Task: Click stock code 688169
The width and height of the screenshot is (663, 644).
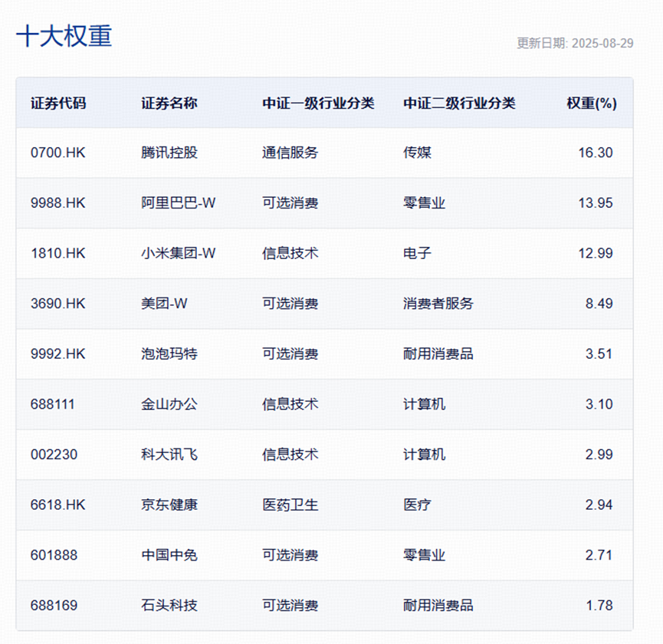Action: (x=54, y=606)
